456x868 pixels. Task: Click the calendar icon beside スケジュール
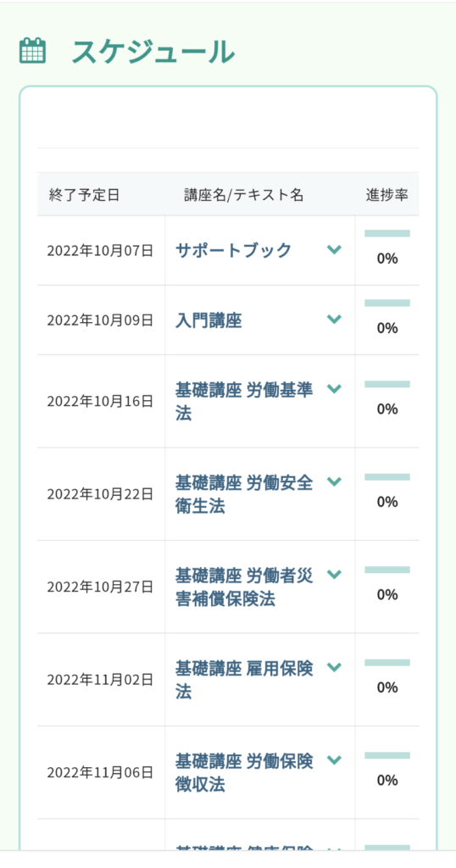(x=32, y=51)
